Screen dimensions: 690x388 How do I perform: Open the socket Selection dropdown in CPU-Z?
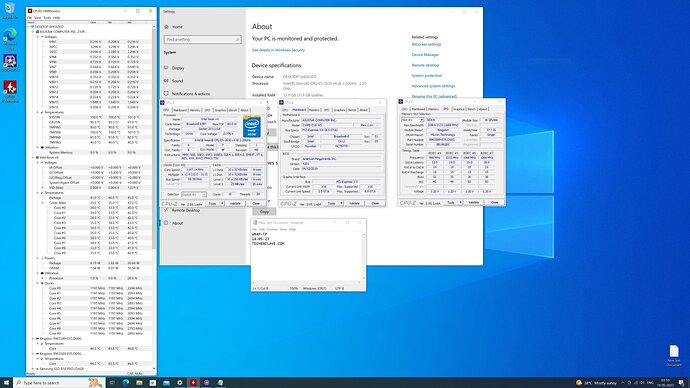pos(194,194)
